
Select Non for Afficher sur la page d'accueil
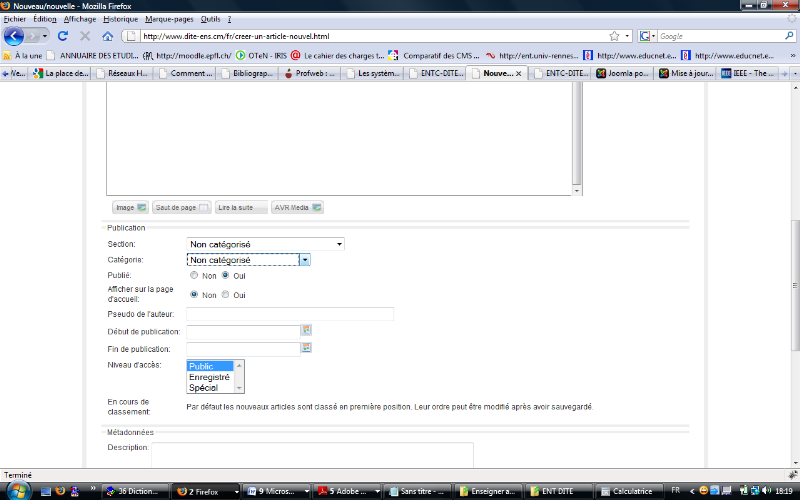[194, 294]
